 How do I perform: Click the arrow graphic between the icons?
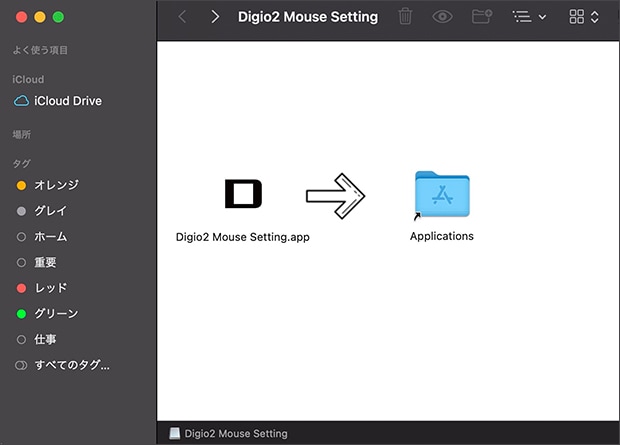tap(335, 195)
